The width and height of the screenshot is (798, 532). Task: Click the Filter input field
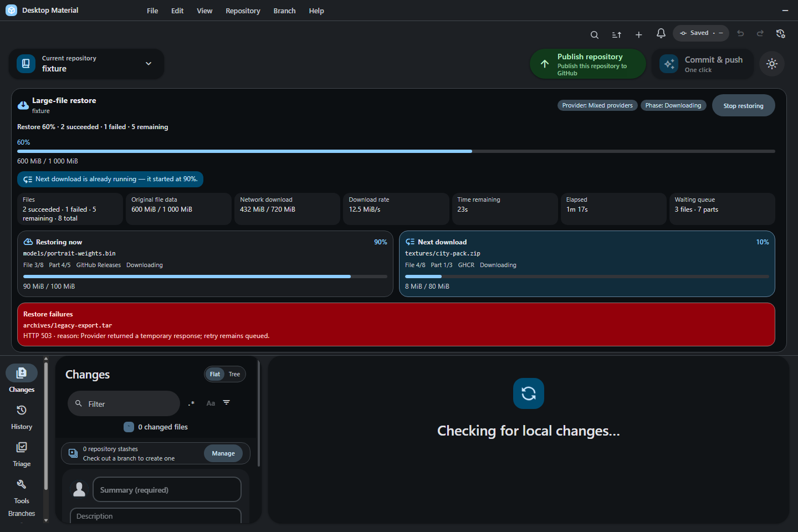point(124,403)
